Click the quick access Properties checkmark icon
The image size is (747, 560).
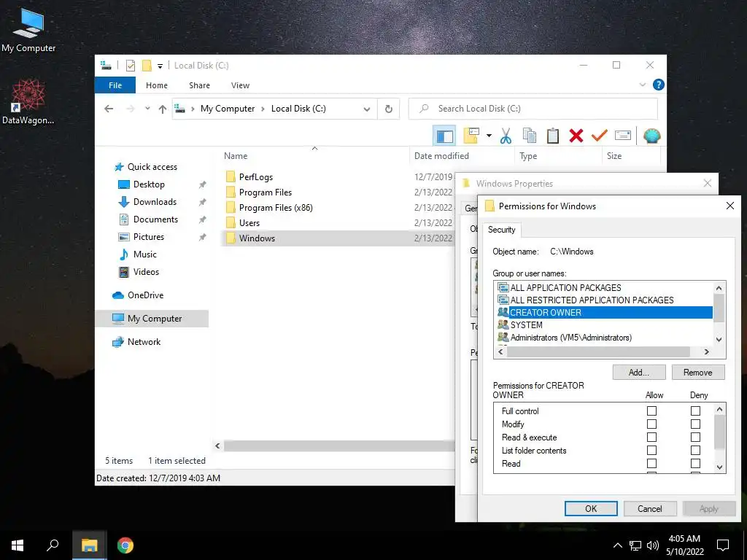[130, 66]
